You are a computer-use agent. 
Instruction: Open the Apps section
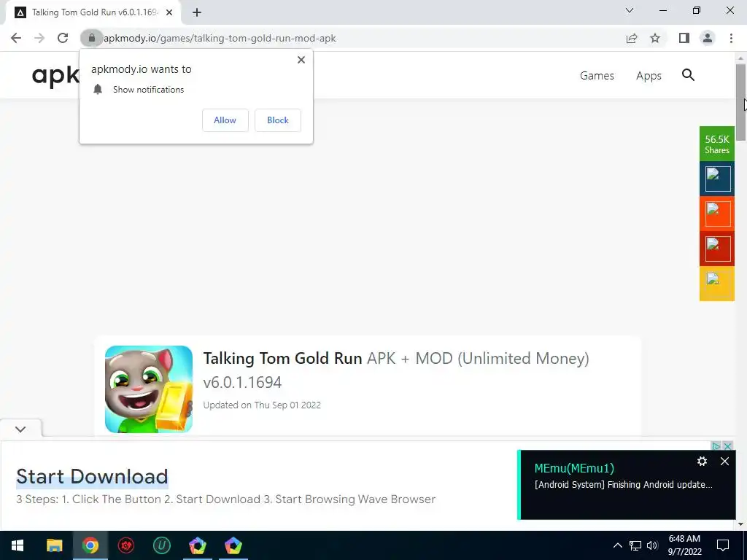point(649,75)
